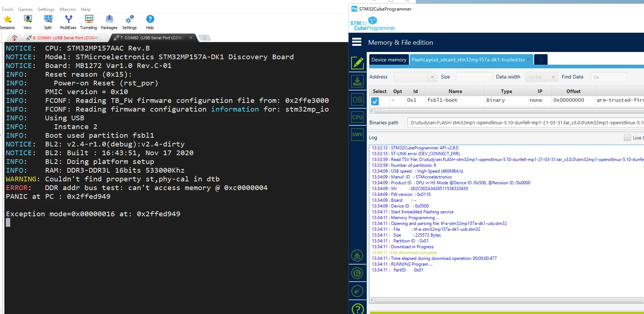The image size is (644, 314).
Task: Open the Help menu in menu bar
Action: pos(86,9)
